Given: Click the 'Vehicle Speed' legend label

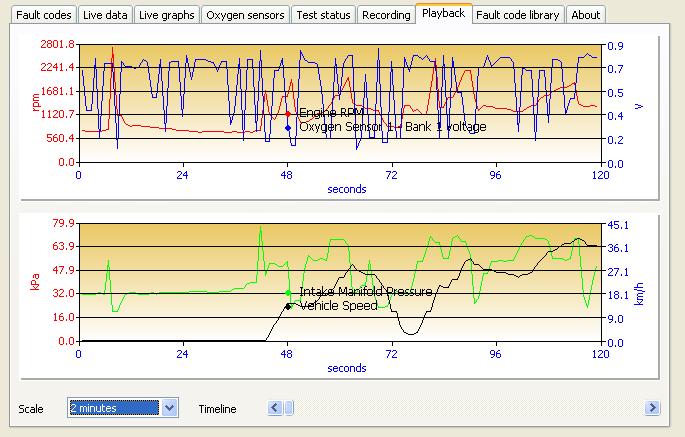Looking at the screenshot, I should (339, 305).
